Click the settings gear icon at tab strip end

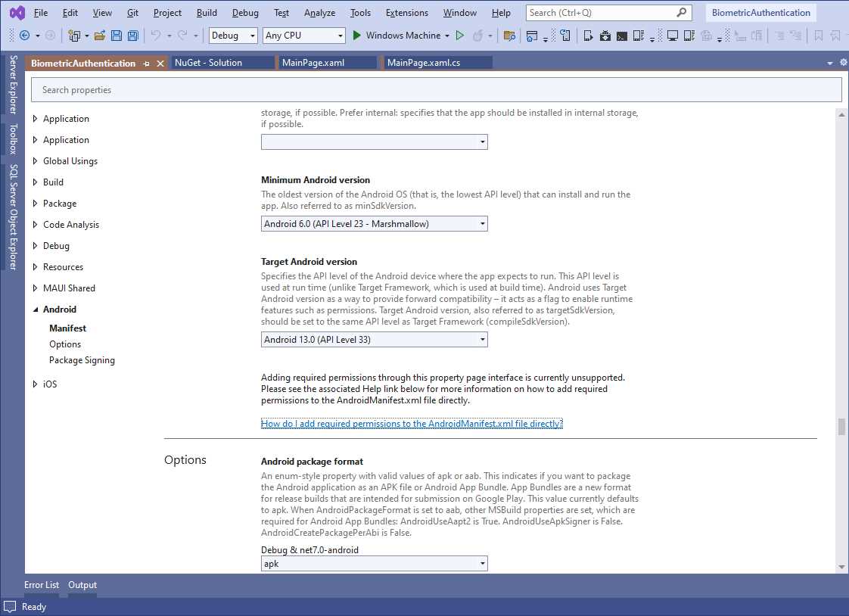click(x=843, y=62)
